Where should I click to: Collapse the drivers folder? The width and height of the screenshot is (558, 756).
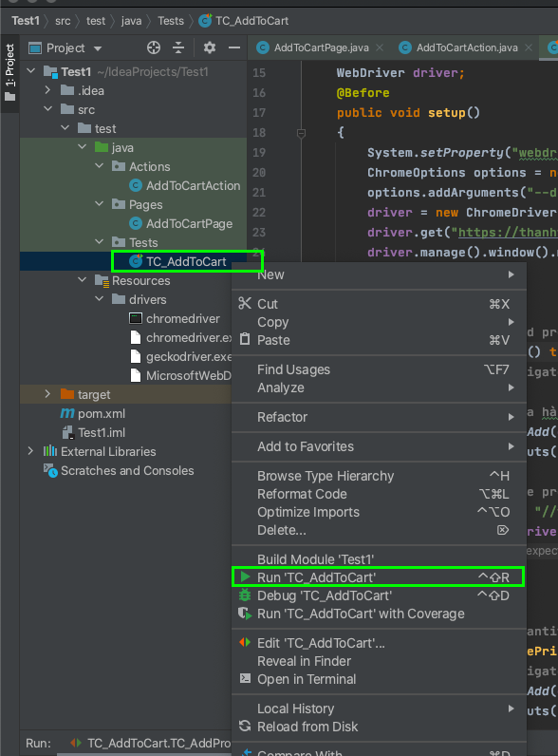pyautogui.click(x=100, y=299)
